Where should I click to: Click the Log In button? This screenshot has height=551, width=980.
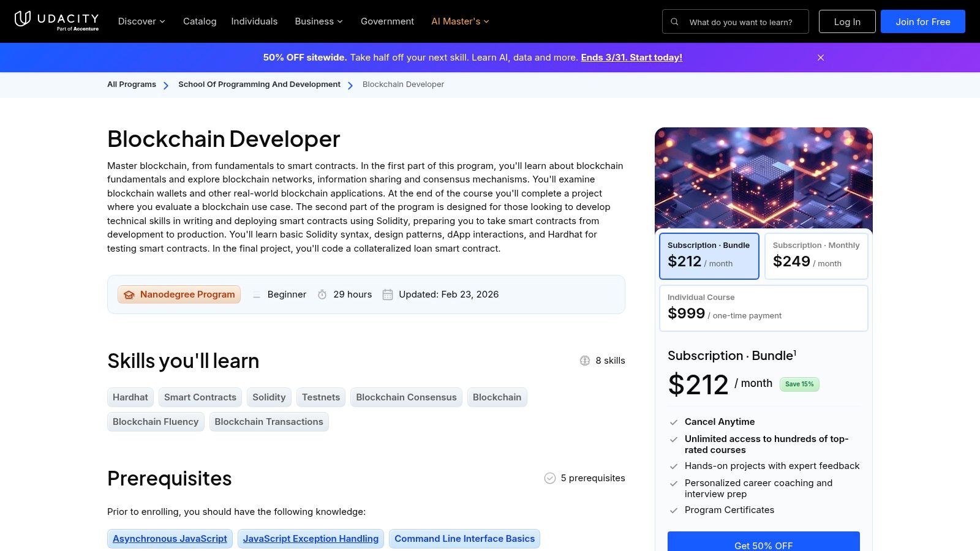847,21
